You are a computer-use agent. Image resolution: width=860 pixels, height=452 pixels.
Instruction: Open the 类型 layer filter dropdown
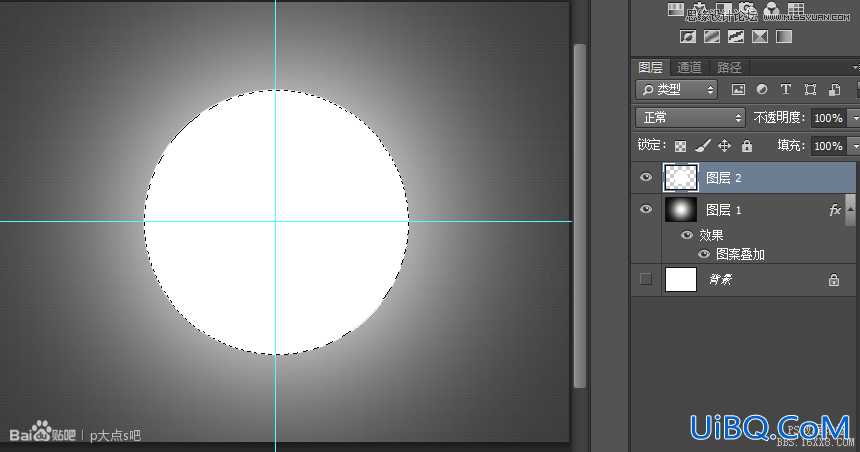[676, 89]
